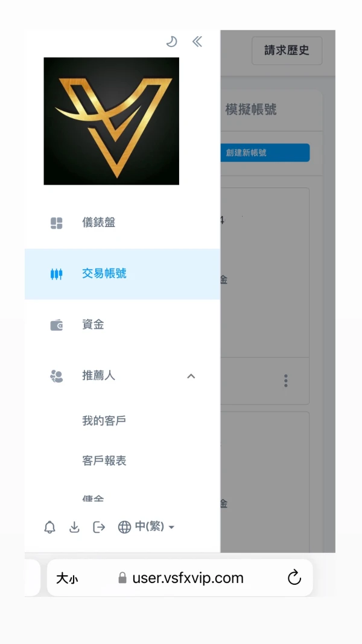Open 我的客戶 under 推薦人
The height and width of the screenshot is (644, 362).
(104, 421)
